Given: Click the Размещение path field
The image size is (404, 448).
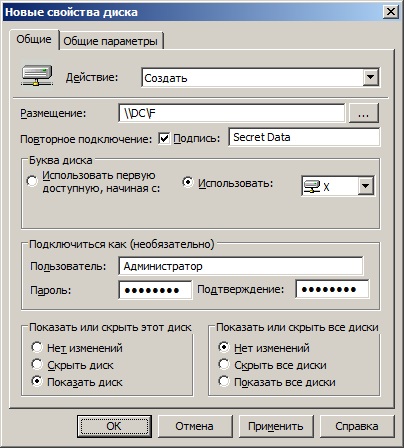Looking at the screenshot, I should (x=232, y=113).
